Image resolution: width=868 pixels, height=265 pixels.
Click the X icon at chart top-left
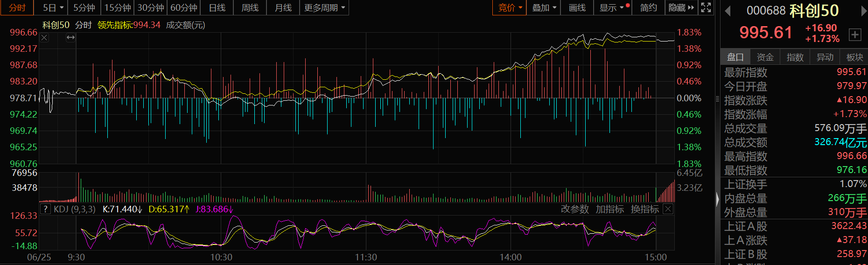[x=44, y=38]
